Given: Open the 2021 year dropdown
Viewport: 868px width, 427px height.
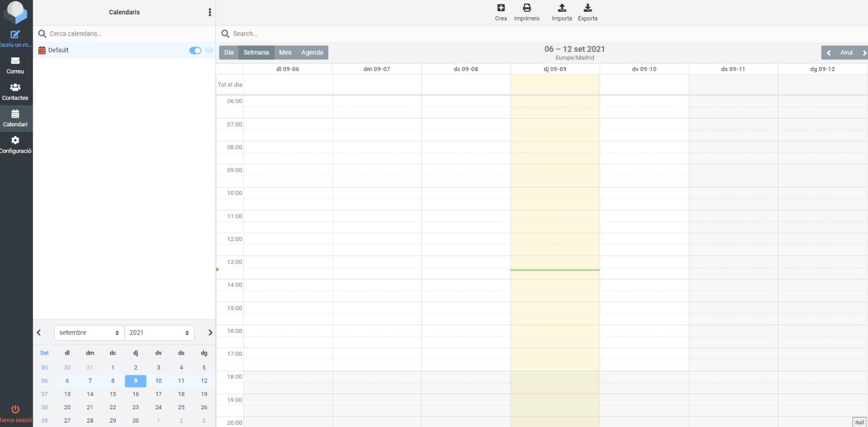Looking at the screenshot, I should 159,333.
